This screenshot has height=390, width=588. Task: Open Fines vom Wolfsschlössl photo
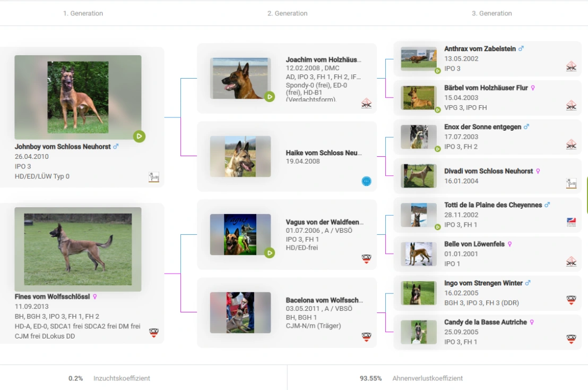(x=78, y=249)
